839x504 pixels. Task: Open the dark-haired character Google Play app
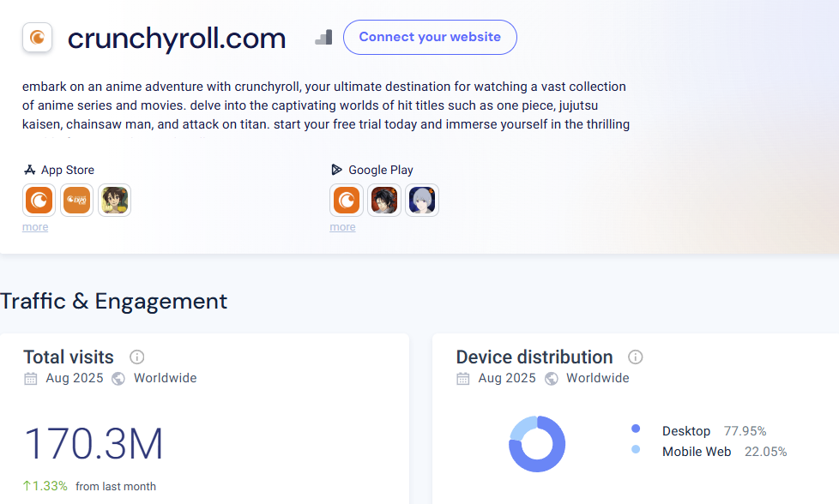coord(384,201)
